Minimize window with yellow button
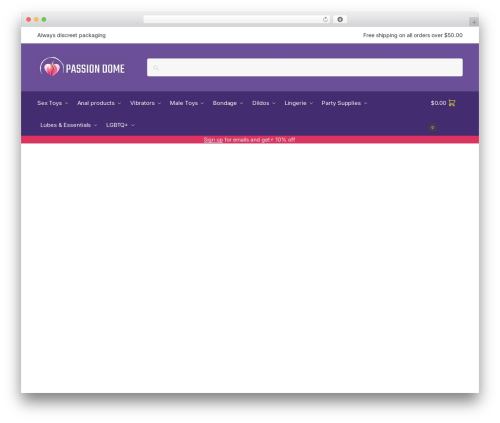 click(36, 20)
